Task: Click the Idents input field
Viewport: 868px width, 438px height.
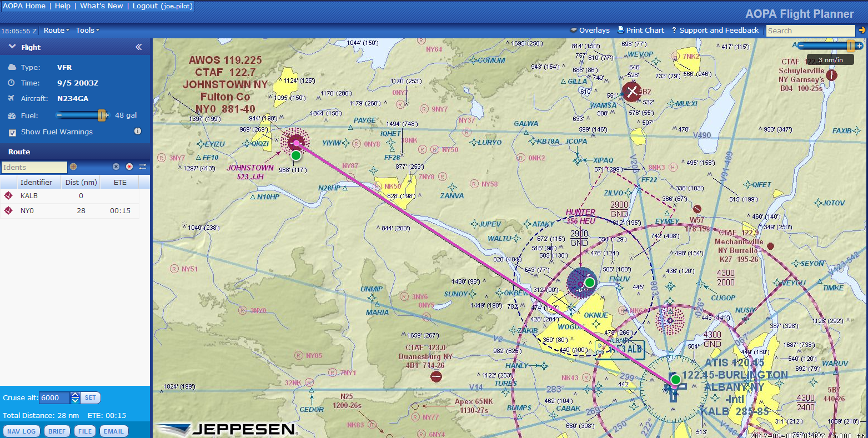Action: (x=34, y=167)
